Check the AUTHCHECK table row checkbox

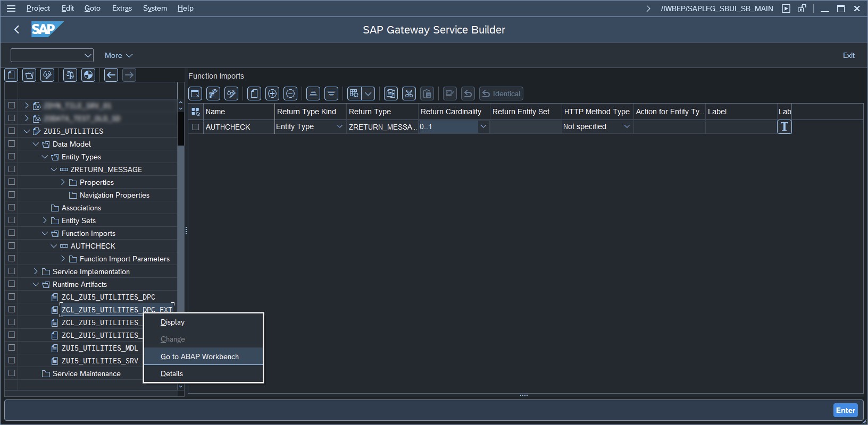(x=196, y=127)
